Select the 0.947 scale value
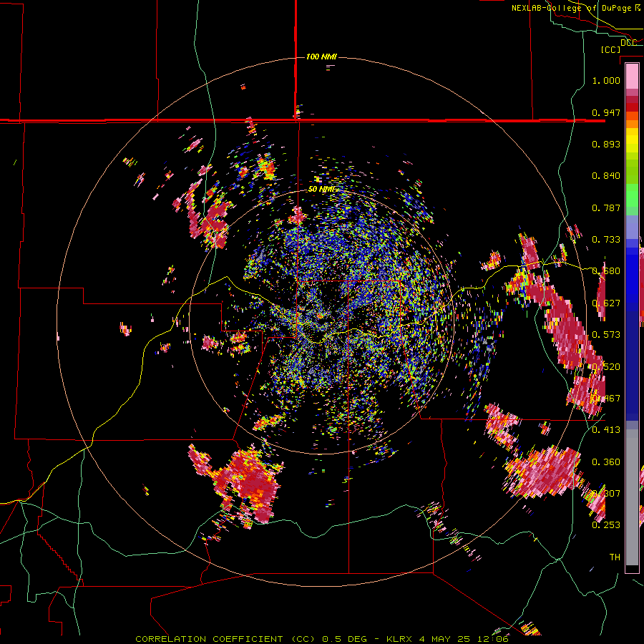This screenshot has width=644, height=644. pyautogui.click(x=606, y=112)
